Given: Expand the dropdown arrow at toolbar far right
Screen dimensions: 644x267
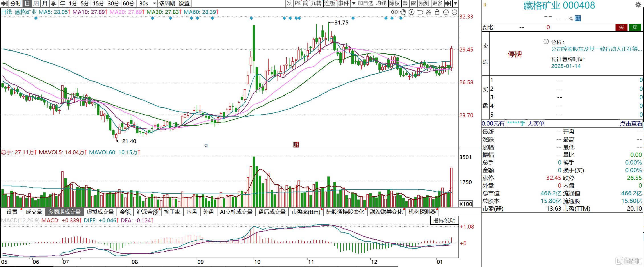Looking at the screenshot, I should point(455,3).
